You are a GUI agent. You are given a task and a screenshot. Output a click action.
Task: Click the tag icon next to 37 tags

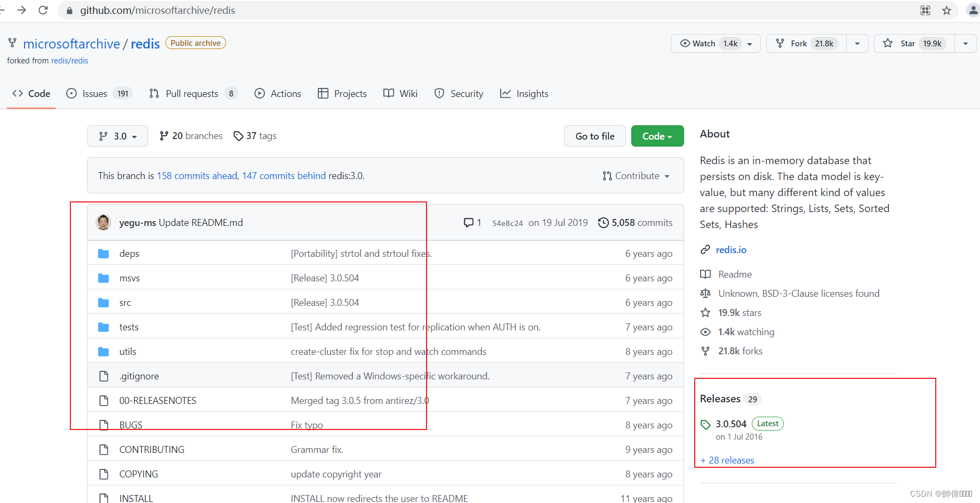[x=238, y=136]
